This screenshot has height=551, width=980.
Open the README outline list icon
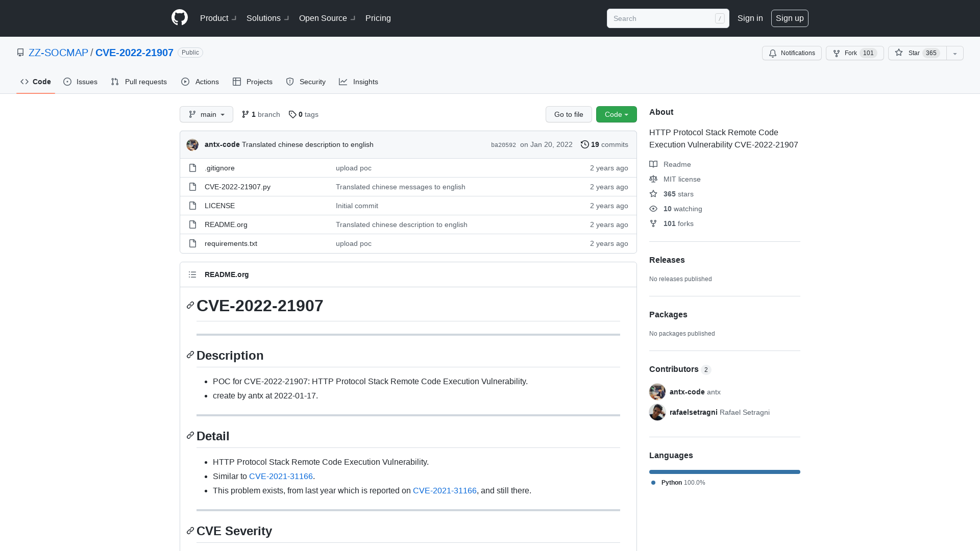click(192, 274)
